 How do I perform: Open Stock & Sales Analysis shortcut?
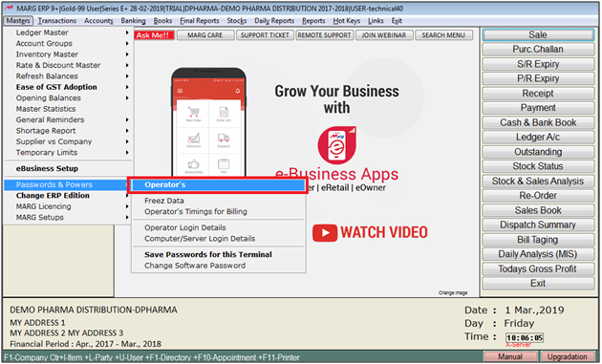538,182
